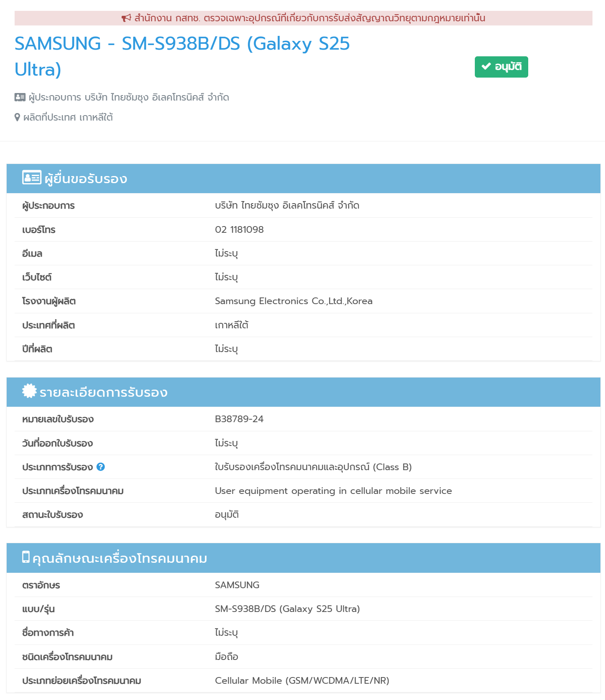Screen dimensions: 605x700
Task: Click the certificate number B38789-24
Action: click(239, 419)
